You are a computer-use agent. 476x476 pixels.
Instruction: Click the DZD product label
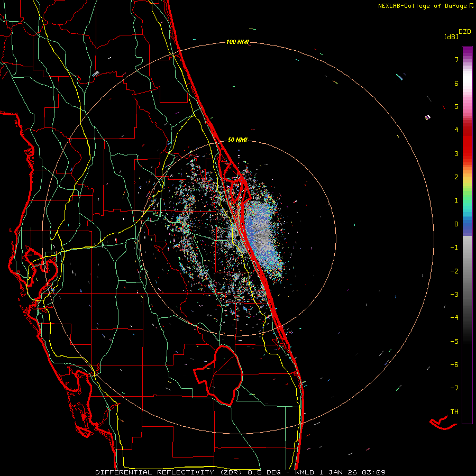pyautogui.click(x=465, y=32)
